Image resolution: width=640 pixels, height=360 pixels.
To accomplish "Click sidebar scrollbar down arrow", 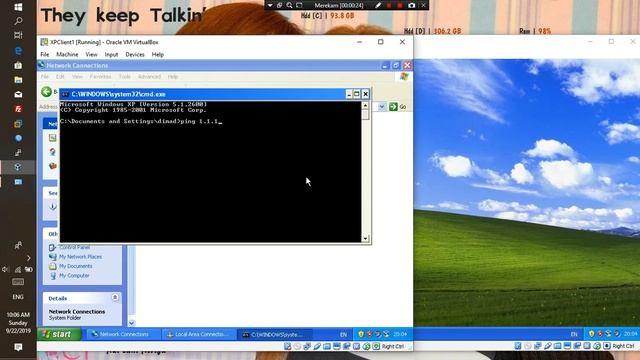I will click(131, 323).
